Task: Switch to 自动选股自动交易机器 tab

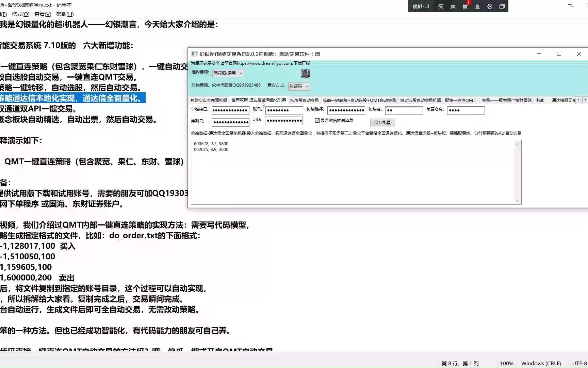Action: click(x=420, y=100)
